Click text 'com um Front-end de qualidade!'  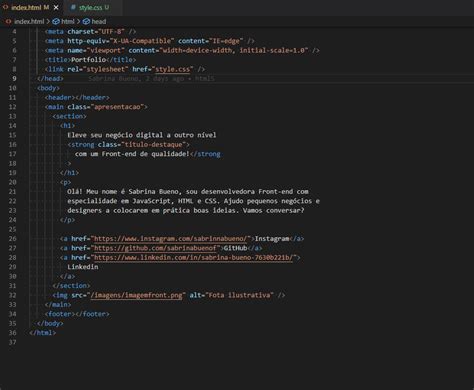[132, 154]
